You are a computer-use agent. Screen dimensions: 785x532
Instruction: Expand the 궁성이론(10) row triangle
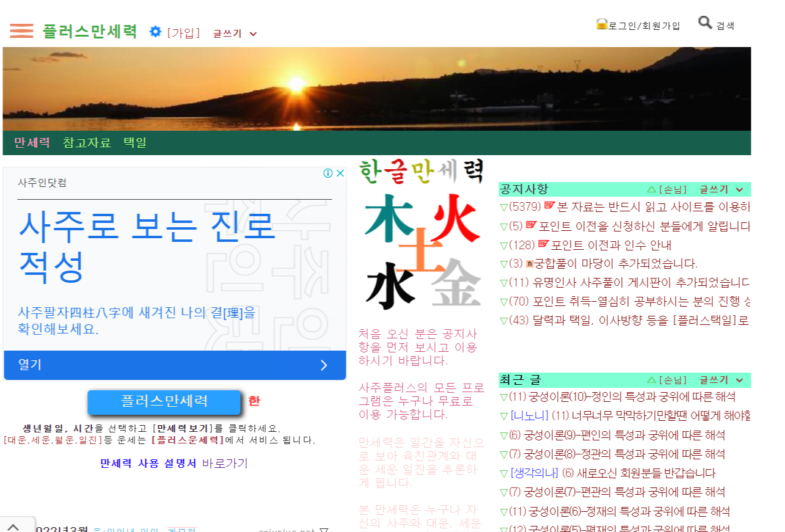504,397
